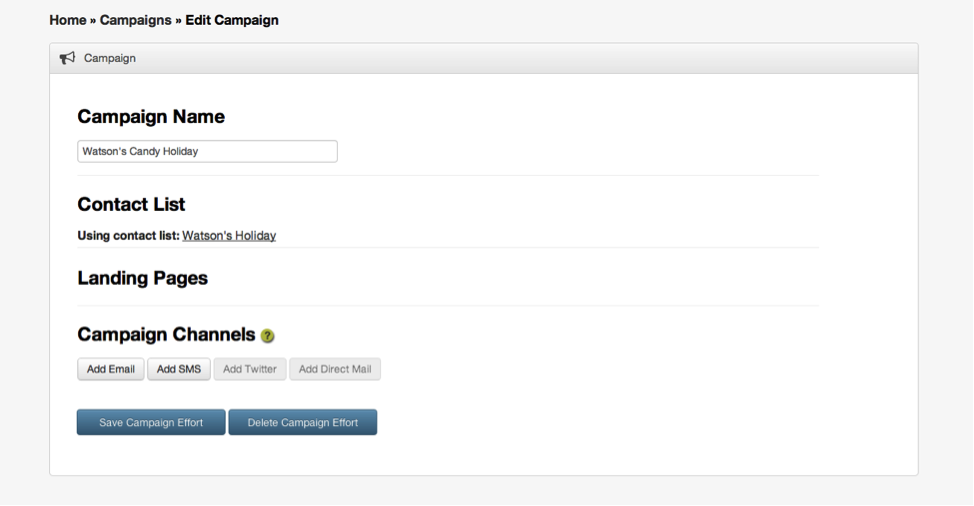Click the Campaign Name heading

click(151, 117)
